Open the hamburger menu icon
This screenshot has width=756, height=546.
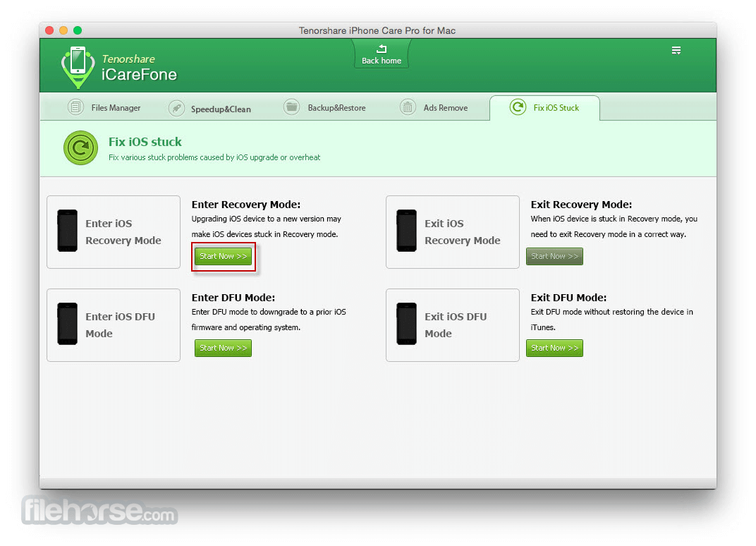[x=676, y=50]
